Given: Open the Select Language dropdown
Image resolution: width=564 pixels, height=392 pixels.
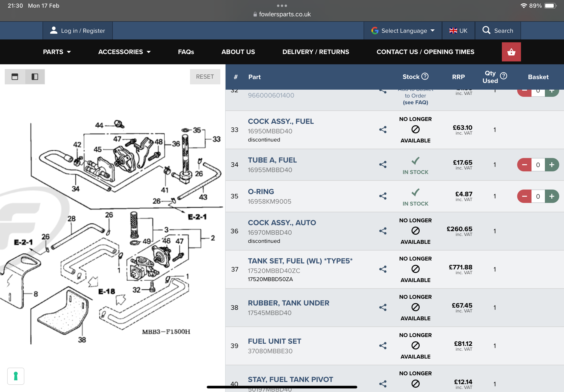Looking at the screenshot, I should (403, 30).
